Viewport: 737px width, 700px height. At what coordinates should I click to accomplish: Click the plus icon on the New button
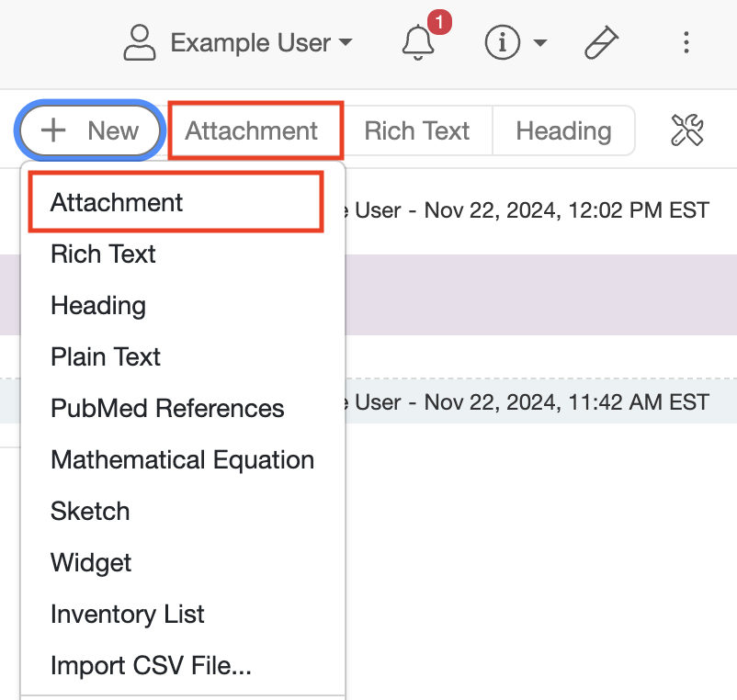(x=53, y=130)
